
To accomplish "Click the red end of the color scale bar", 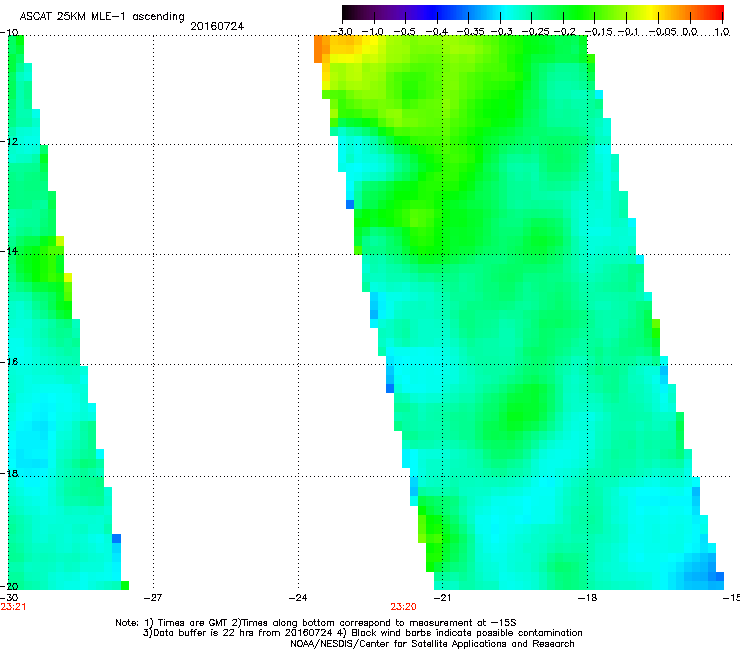I will pyautogui.click(x=716, y=13).
